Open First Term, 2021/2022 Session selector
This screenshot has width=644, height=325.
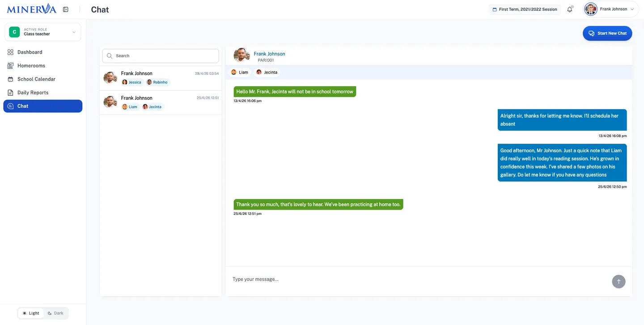[525, 9]
